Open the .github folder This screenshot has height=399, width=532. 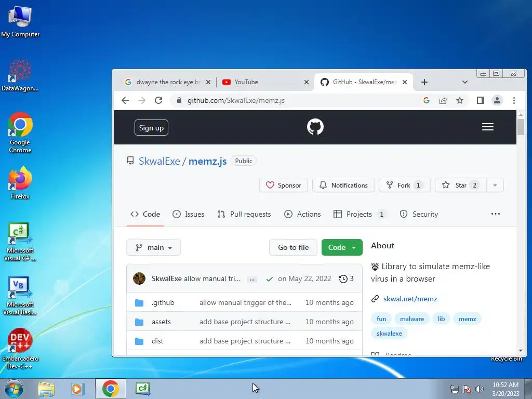[163, 303]
